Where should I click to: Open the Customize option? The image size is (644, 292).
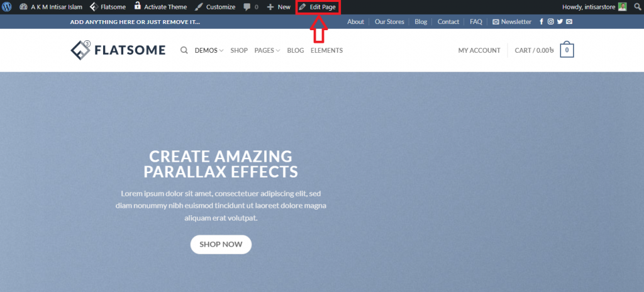pos(215,7)
